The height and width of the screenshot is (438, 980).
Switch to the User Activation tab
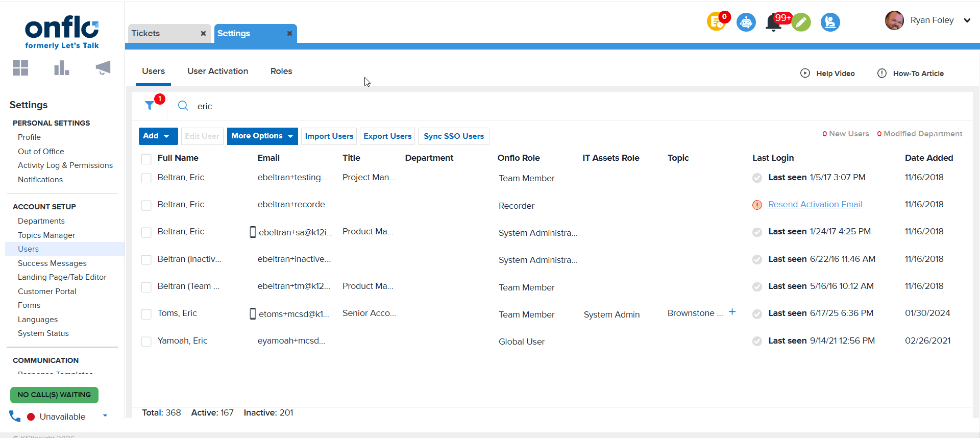tap(217, 71)
